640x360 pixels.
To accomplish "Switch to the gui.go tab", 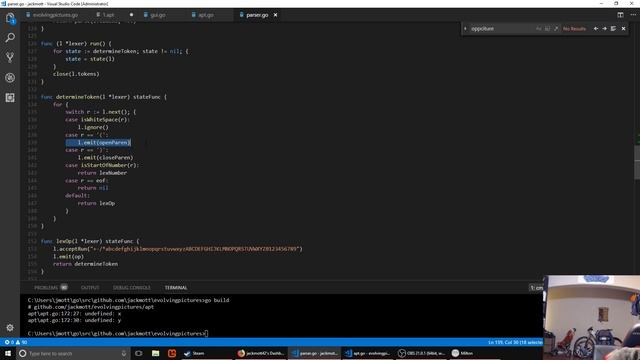I will click(158, 15).
